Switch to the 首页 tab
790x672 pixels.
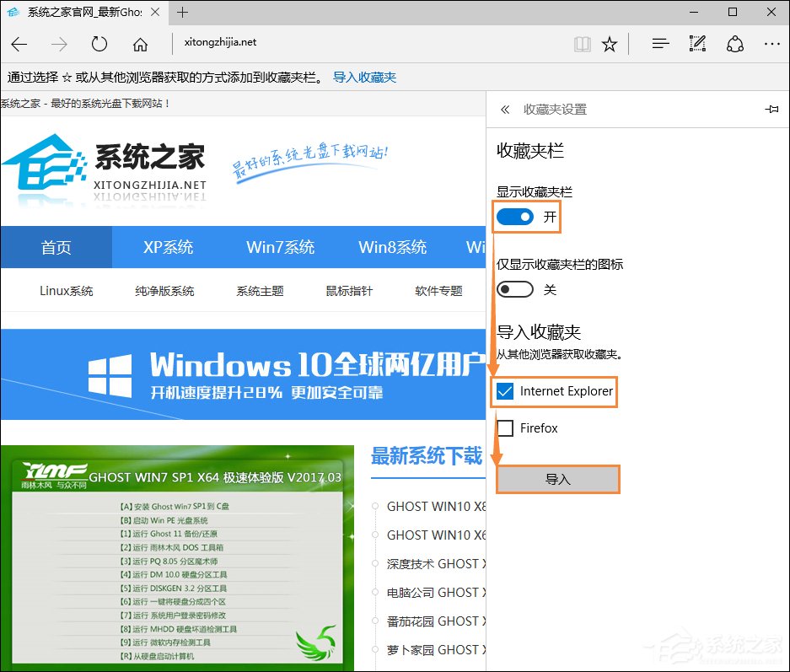[x=56, y=247]
